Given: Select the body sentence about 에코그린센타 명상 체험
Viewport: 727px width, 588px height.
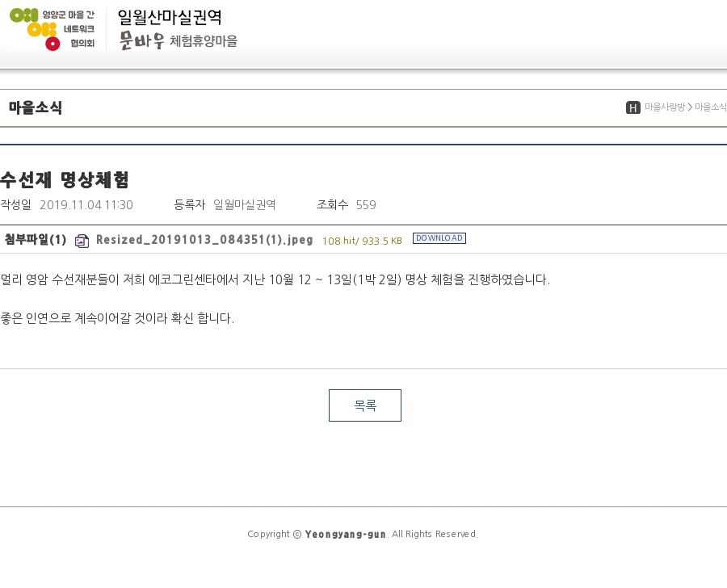Looking at the screenshot, I should coord(275,279).
